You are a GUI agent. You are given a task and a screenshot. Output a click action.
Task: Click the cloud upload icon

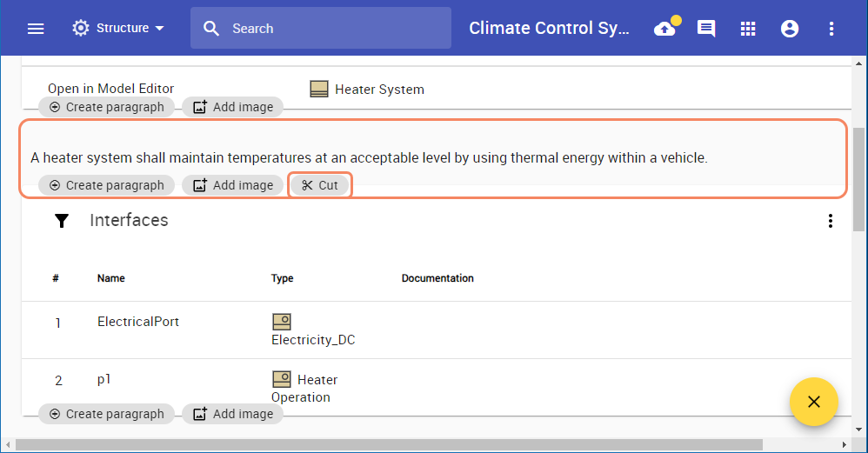[x=665, y=29]
